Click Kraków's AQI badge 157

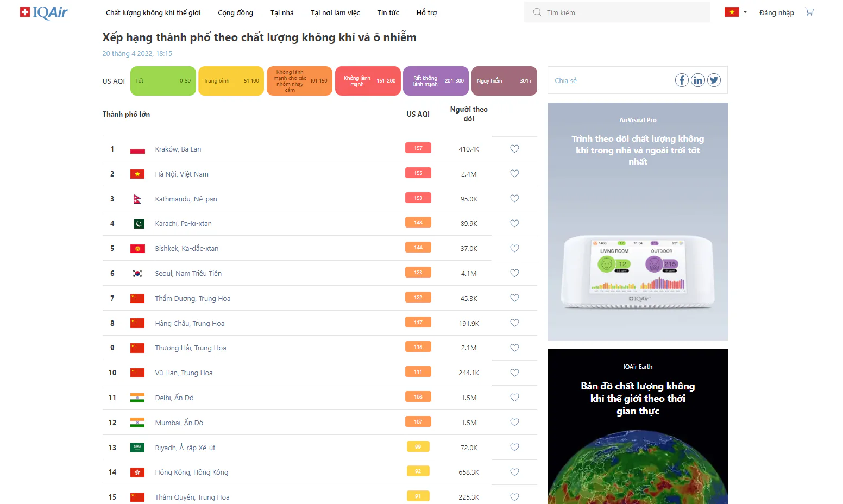(x=418, y=148)
